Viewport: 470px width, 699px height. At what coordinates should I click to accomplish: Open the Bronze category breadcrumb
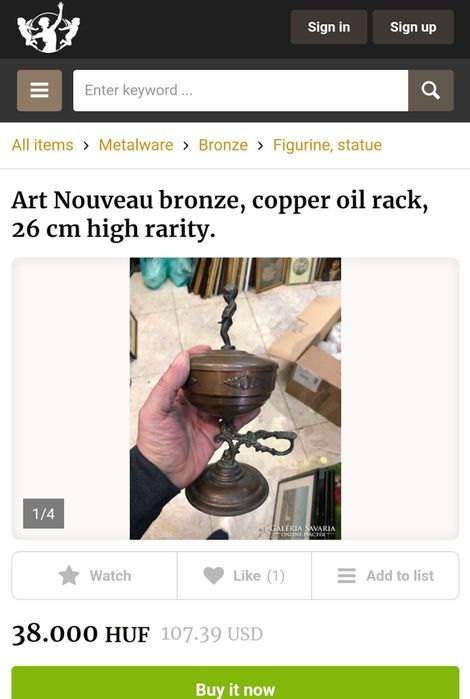[x=223, y=145]
